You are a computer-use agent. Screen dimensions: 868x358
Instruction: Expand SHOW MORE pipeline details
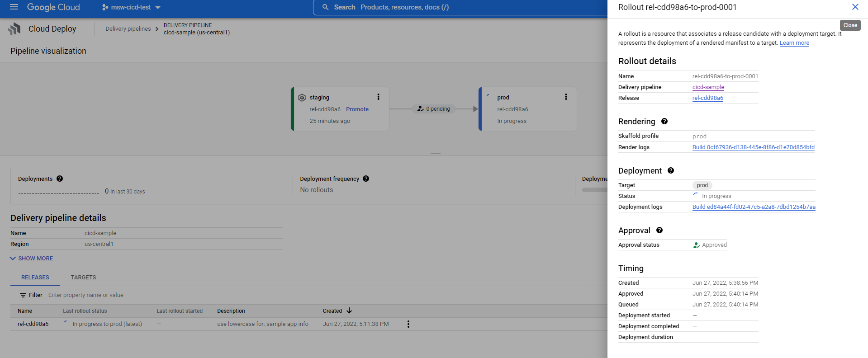32,259
